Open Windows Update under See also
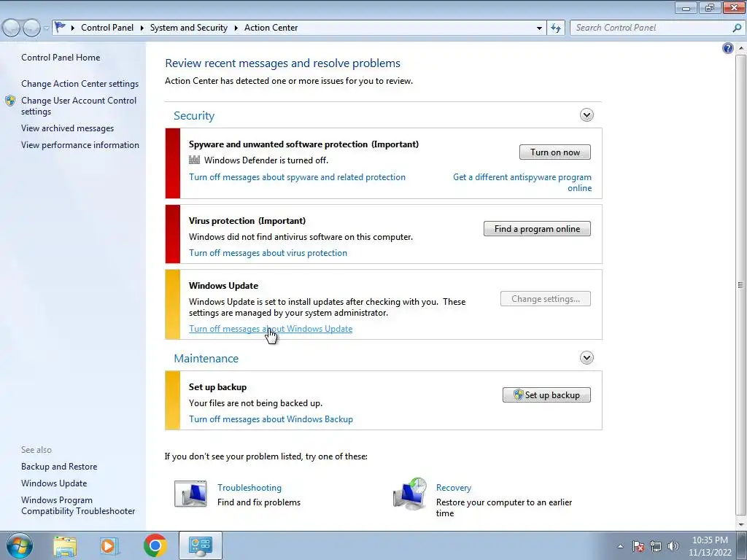Image resolution: width=747 pixels, height=560 pixels. pos(54,483)
